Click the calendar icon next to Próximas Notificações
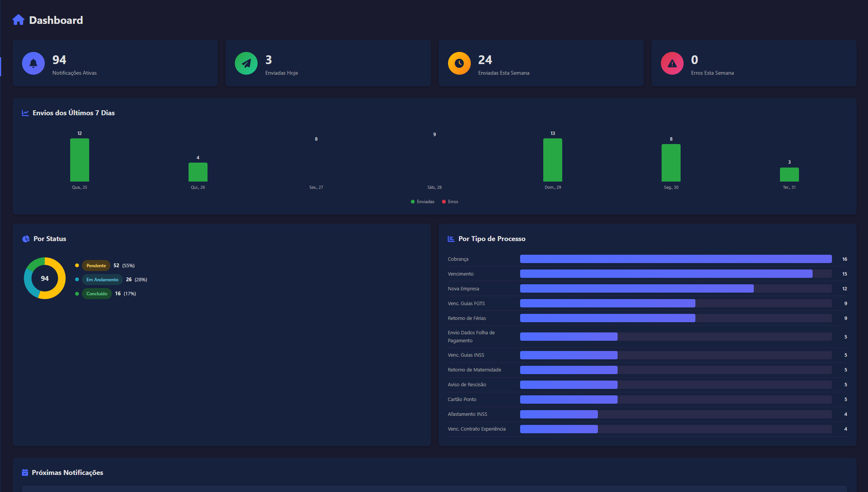Screen dimensions: 868x492 pos(25,472)
